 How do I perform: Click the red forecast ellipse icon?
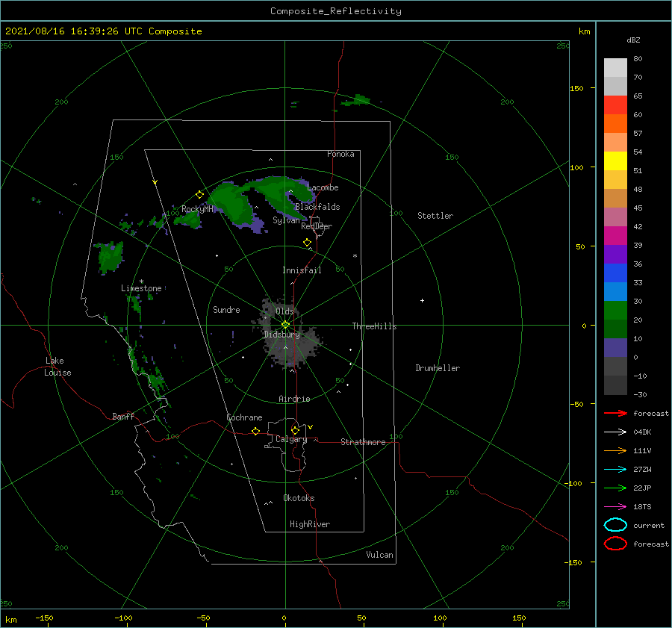[x=615, y=544]
